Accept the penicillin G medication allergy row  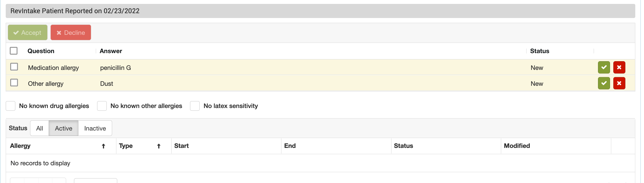[604, 67]
